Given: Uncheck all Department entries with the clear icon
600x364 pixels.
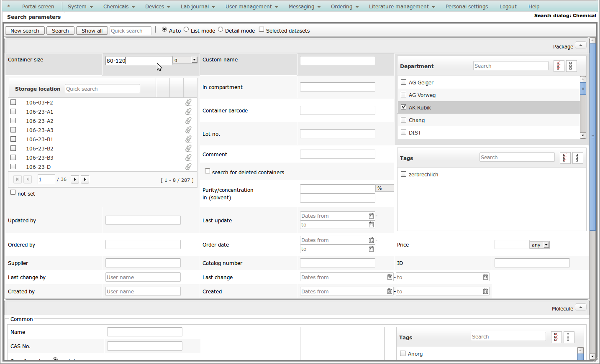Looking at the screenshot, I should pyautogui.click(x=571, y=66).
